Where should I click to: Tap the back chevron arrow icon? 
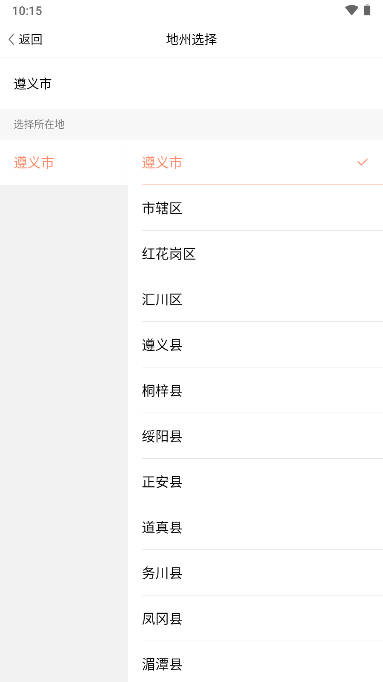(x=11, y=40)
